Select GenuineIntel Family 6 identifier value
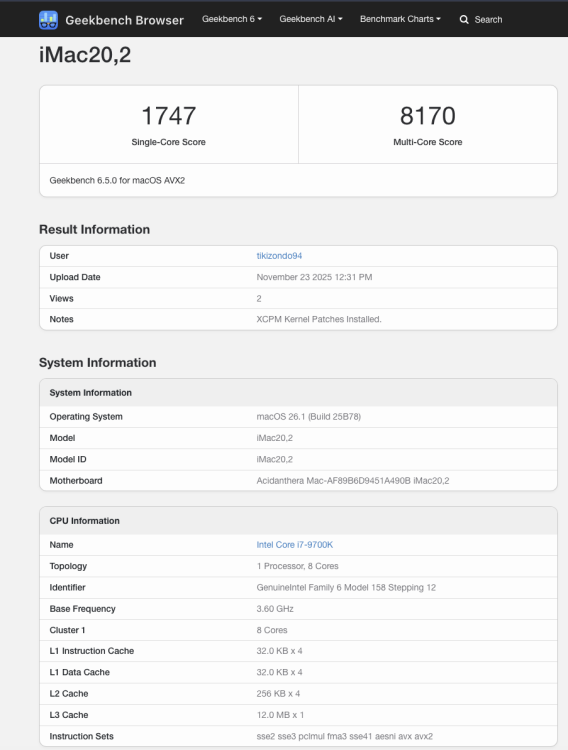568x750 pixels. (346, 587)
